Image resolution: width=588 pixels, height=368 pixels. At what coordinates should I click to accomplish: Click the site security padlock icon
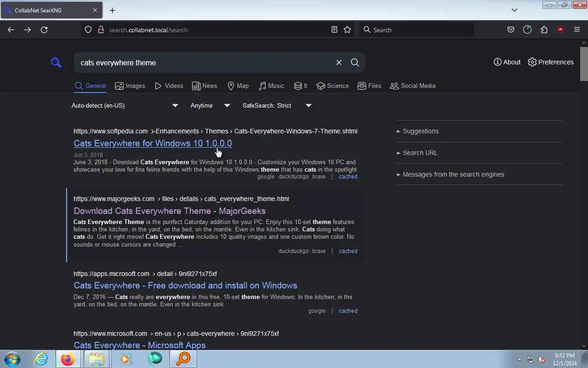click(101, 29)
